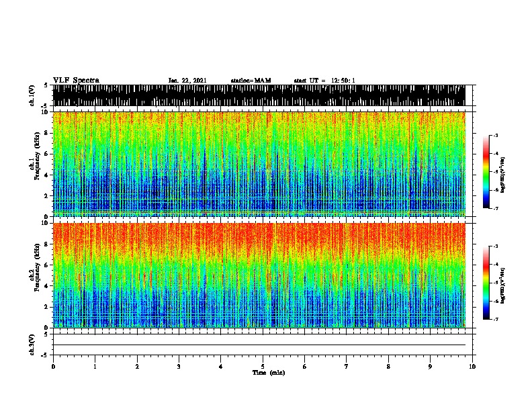Viewport: 532px width, 411px height.
Task: Click time axis tick label '3'
Action: coord(179,367)
